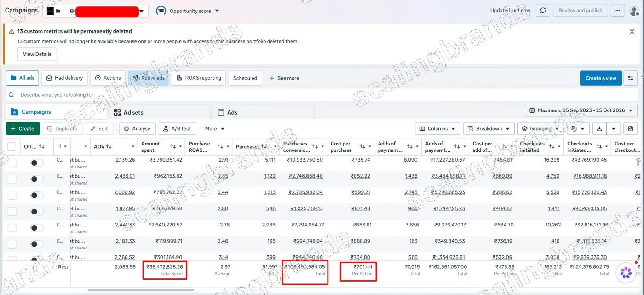Check the row with ₹2,640,220.57 spent
This screenshot has height=295, width=644.
[12, 227]
